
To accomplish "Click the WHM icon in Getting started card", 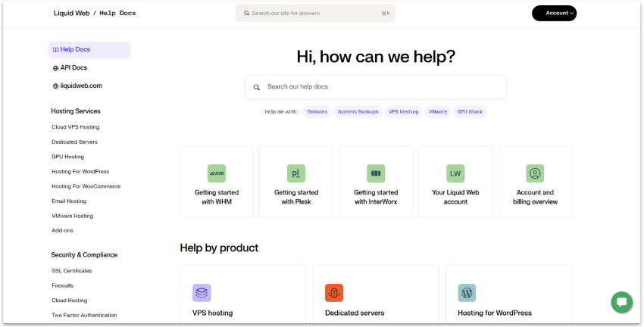I will [217, 173].
